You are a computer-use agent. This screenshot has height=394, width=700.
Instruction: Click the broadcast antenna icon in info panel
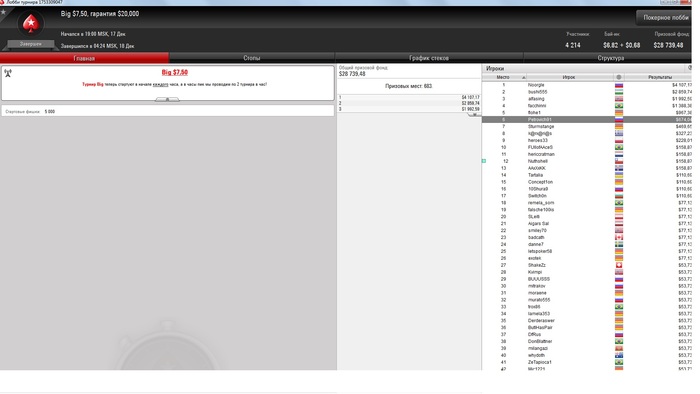tap(8, 73)
